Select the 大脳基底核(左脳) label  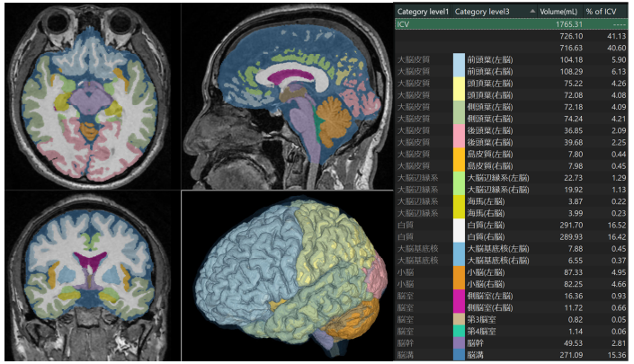tap(497, 249)
